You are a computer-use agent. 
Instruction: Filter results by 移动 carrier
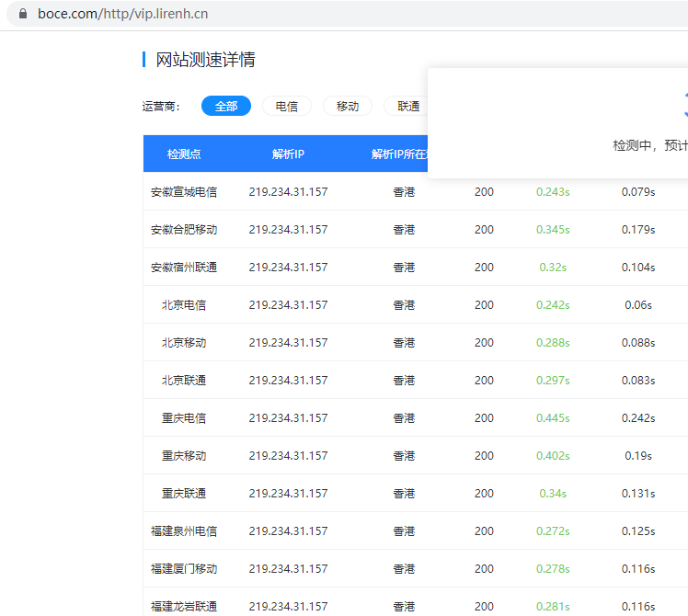[348, 106]
